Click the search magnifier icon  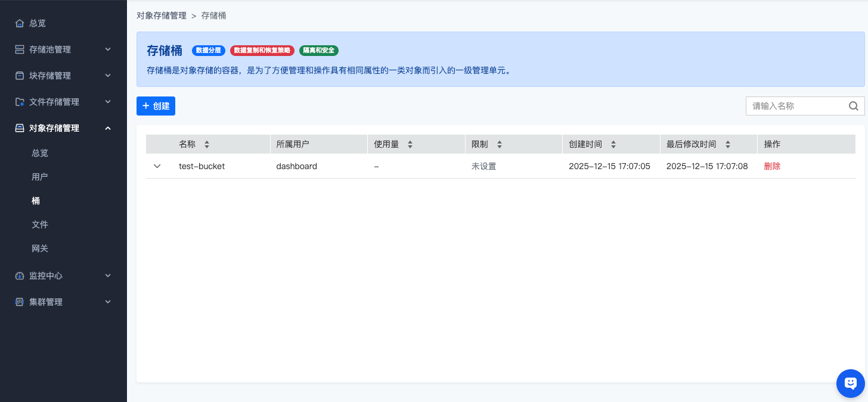pos(853,106)
